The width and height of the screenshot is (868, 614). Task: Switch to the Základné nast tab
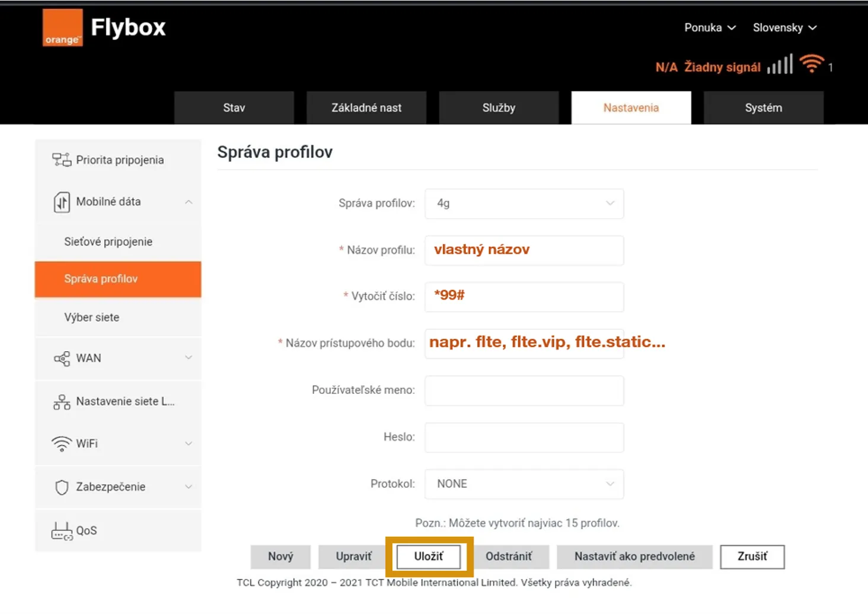coord(366,107)
